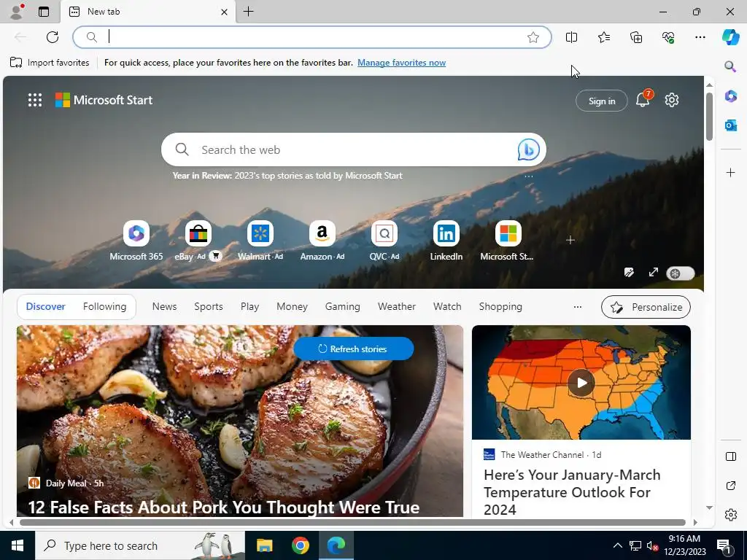Image resolution: width=747 pixels, height=560 pixels.
Task: Open sidebar Search icon
Action: [730, 66]
